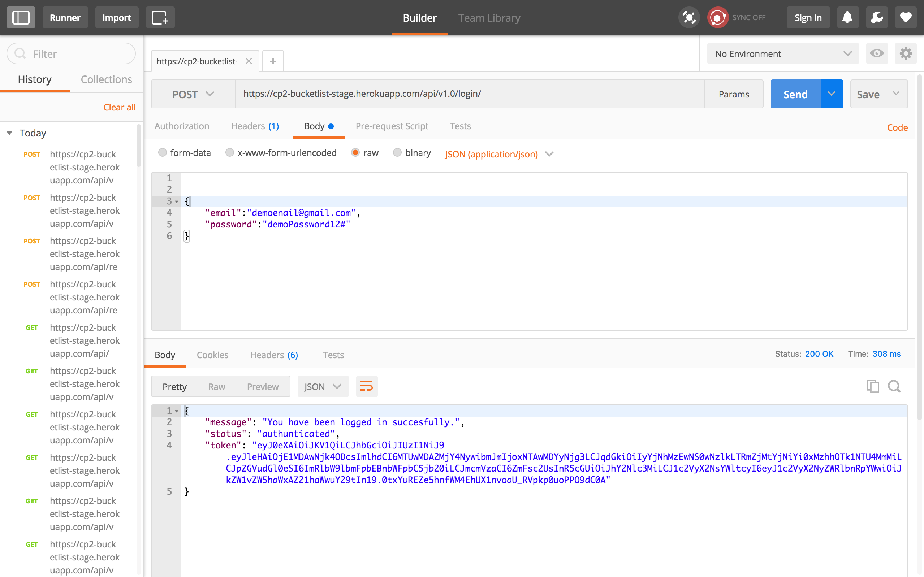The height and width of the screenshot is (577, 924).
Task: Click the Clear all history link
Action: pos(120,107)
